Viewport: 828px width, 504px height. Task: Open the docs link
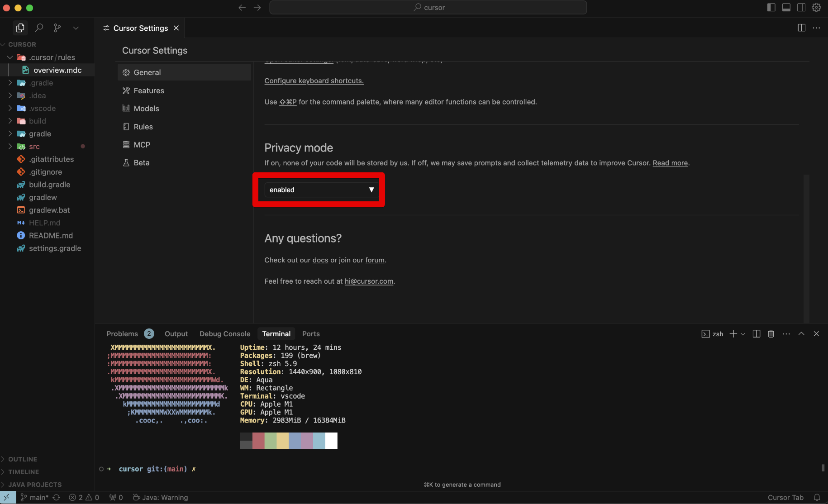pyautogui.click(x=320, y=260)
